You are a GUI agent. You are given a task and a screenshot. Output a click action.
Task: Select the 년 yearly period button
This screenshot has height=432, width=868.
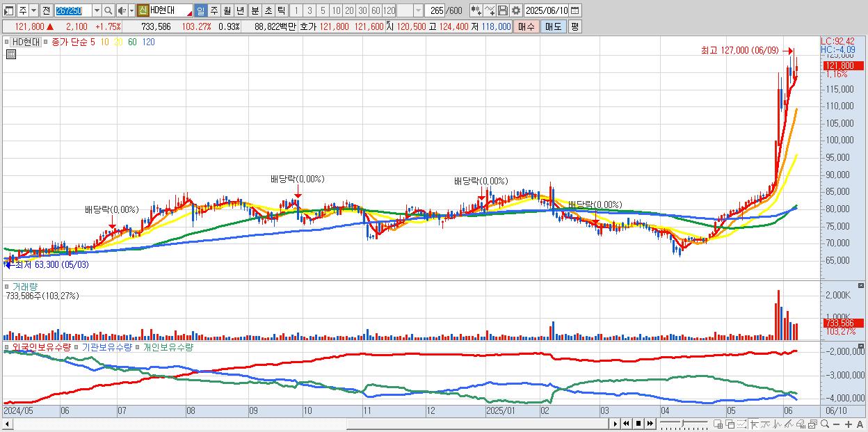coord(241,10)
